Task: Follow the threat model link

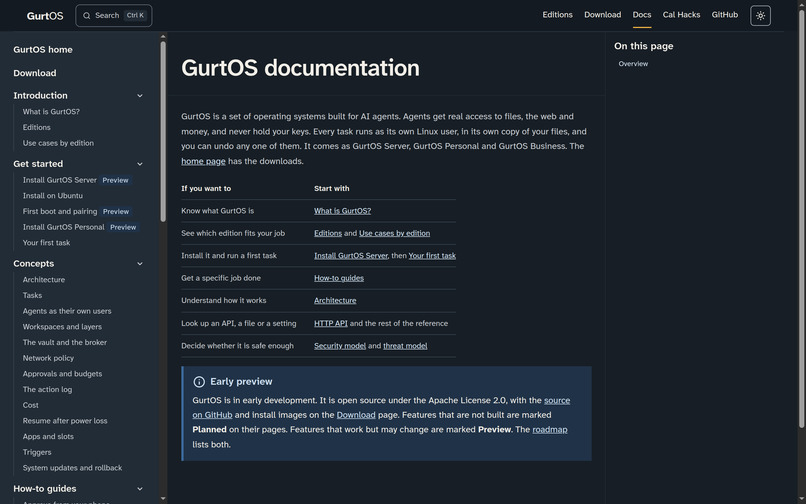Action: pos(405,346)
